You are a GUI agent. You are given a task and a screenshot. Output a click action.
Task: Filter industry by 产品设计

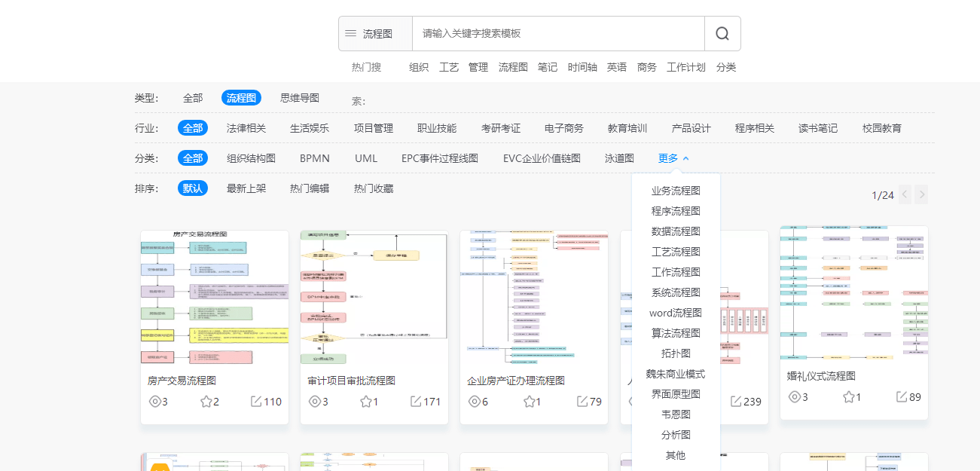coord(691,128)
